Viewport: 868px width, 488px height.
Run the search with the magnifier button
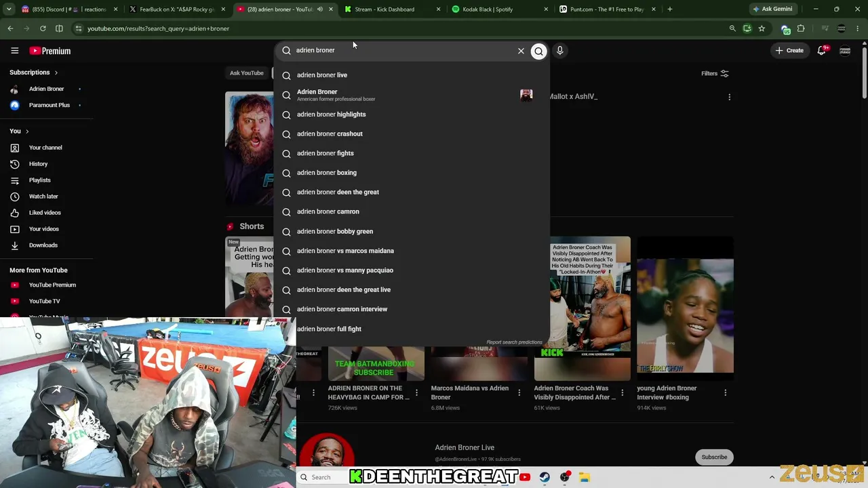[538, 51]
